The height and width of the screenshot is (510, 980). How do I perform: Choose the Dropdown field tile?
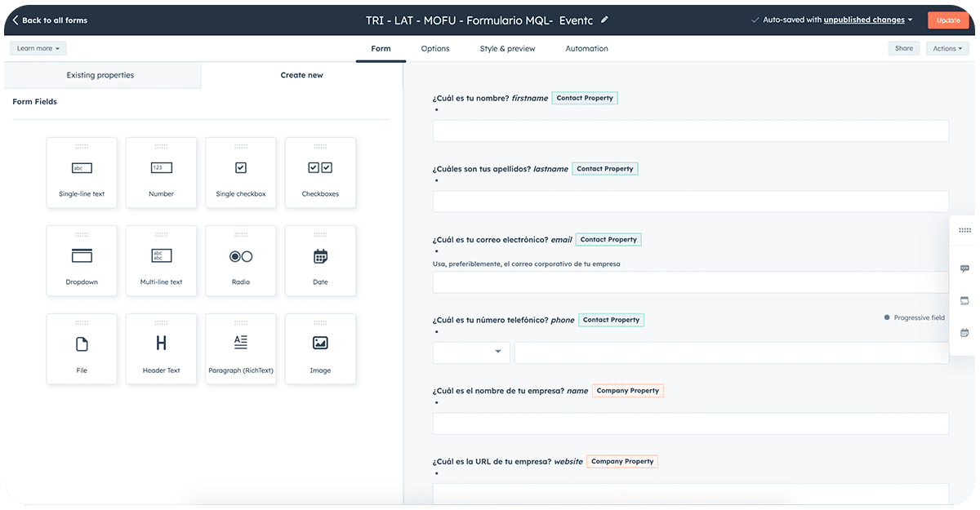82,260
